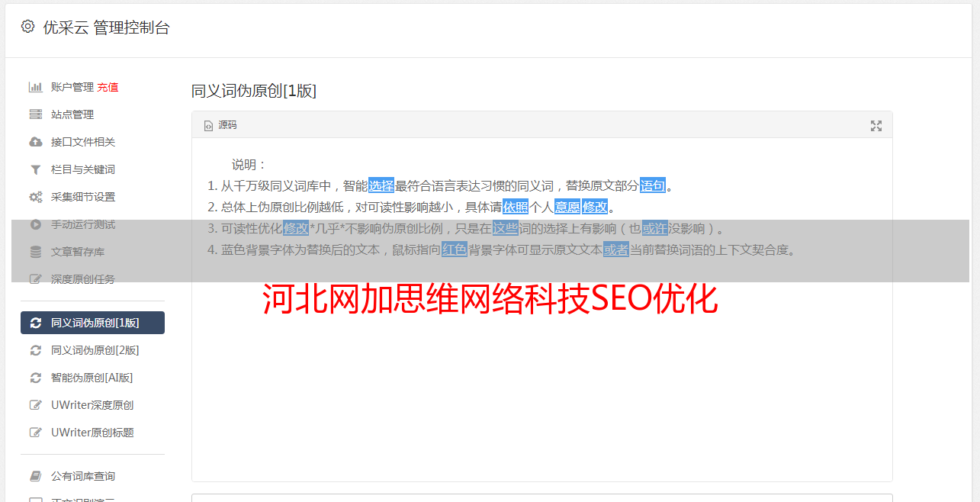This screenshot has width=980, height=502.
Task: Toggle fullscreen with the editor expand icon
Action: click(876, 126)
